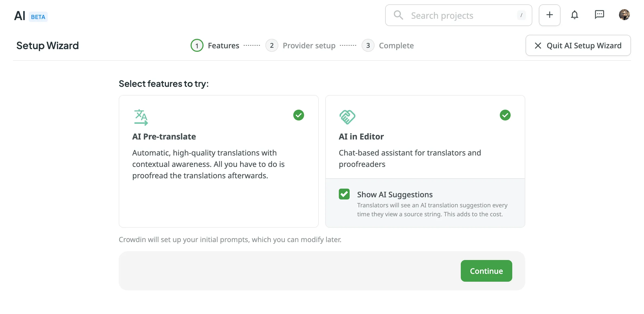Click the Continue button to proceed
The height and width of the screenshot is (314, 644).
click(x=486, y=271)
